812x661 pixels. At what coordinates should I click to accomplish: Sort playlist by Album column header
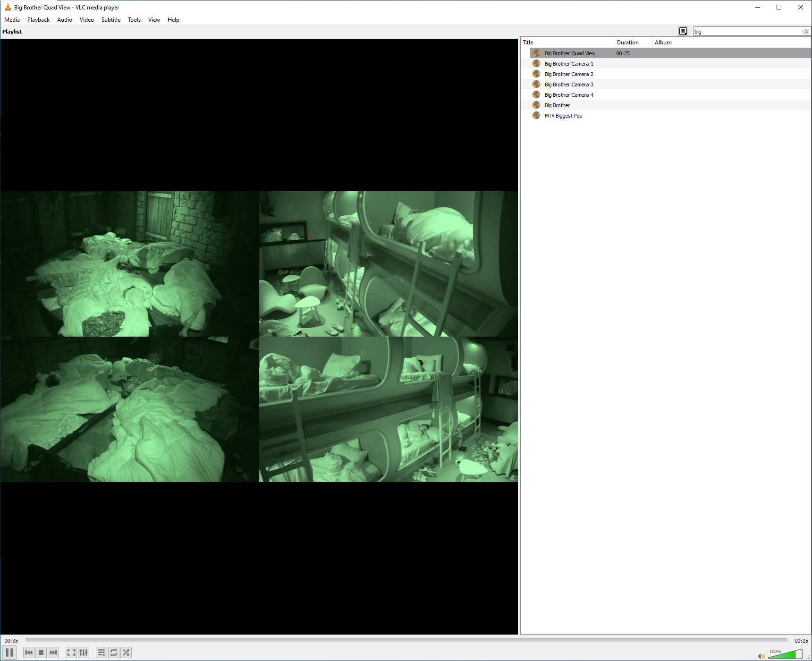tap(732, 42)
